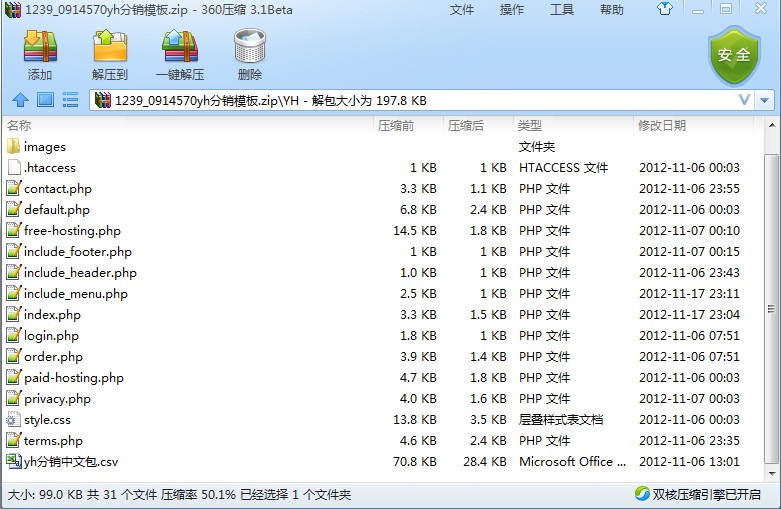This screenshot has width=781, height=509.
Task: Click the 层叠样式表文档 type cell
Action: 561,419
